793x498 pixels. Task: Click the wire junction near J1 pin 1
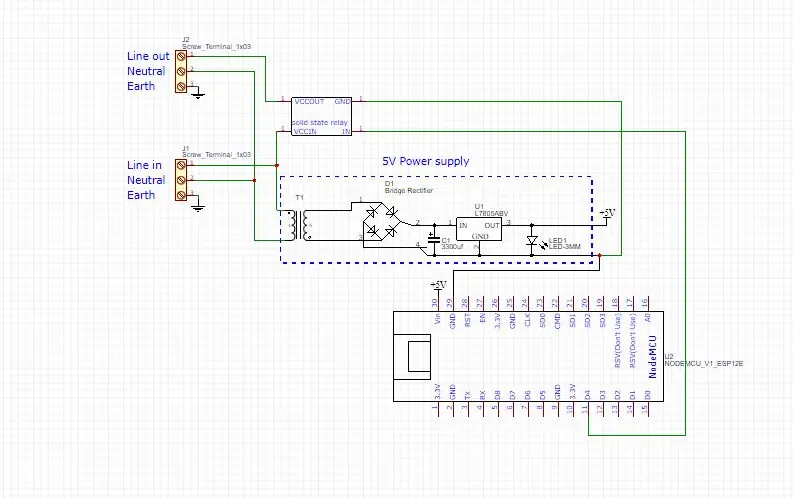pyautogui.click(x=277, y=165)
